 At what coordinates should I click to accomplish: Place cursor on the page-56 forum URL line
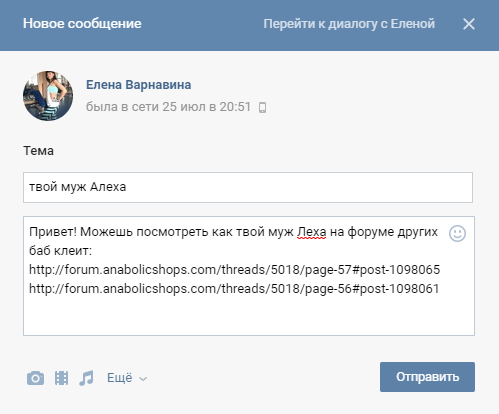234,288
